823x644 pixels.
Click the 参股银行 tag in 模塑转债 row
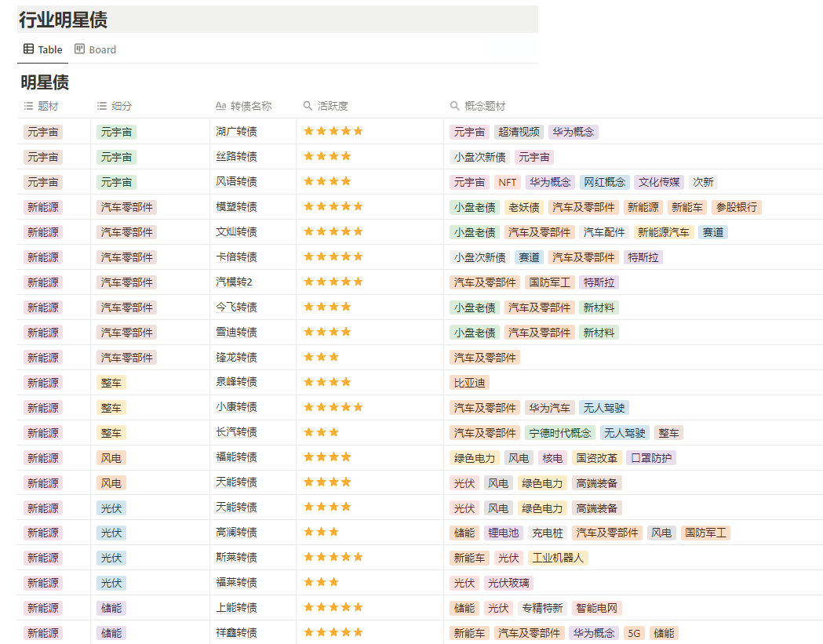coord(737,207)
